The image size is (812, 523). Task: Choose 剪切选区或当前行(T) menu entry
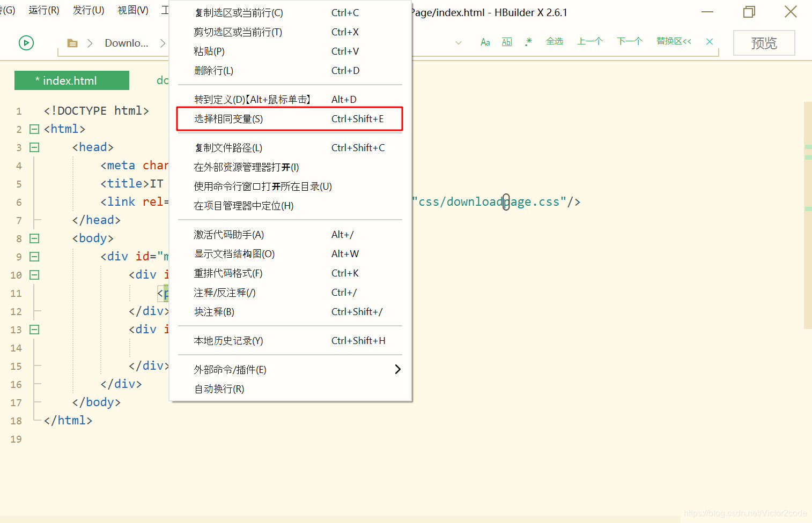pyautogui.click(x=290, y=32)
